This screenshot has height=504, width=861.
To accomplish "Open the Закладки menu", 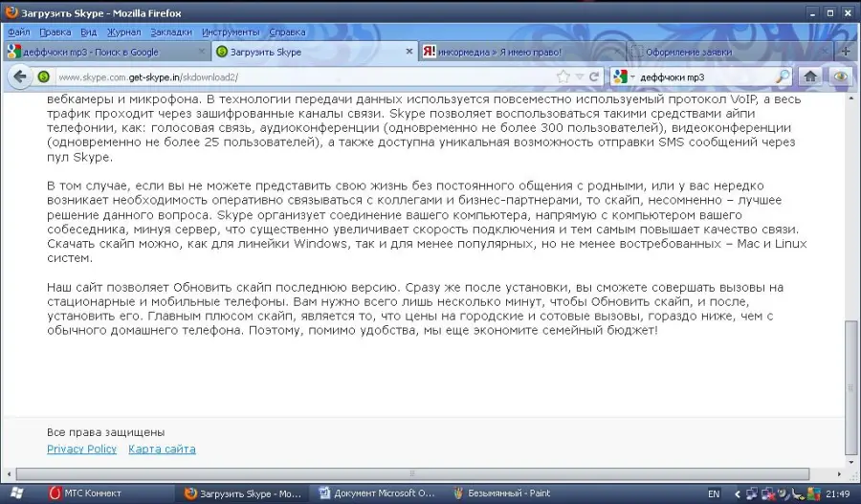I will click(171, 32).
